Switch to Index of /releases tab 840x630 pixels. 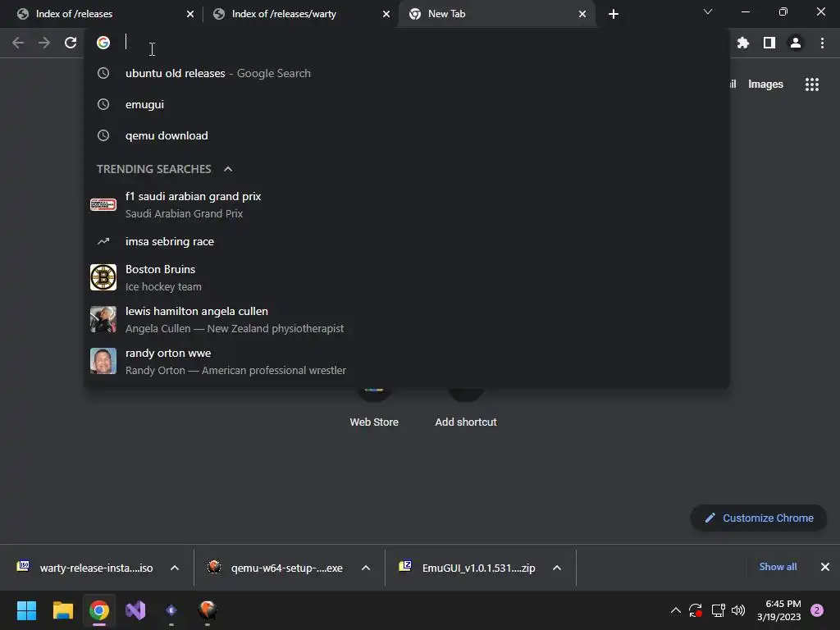102,14
